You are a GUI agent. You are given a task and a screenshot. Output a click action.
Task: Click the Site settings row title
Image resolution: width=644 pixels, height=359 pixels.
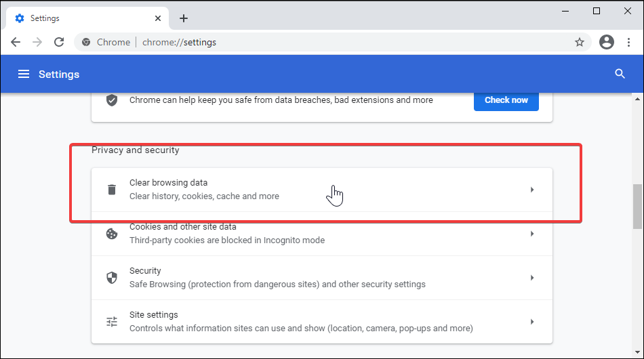click(x=154, y=315)
